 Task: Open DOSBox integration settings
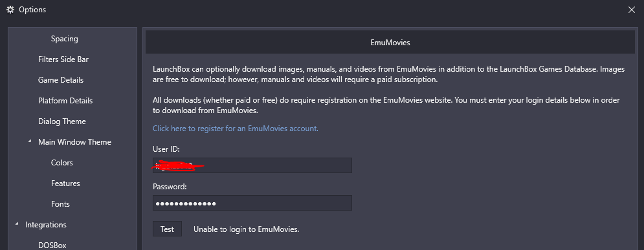point(52,245)
